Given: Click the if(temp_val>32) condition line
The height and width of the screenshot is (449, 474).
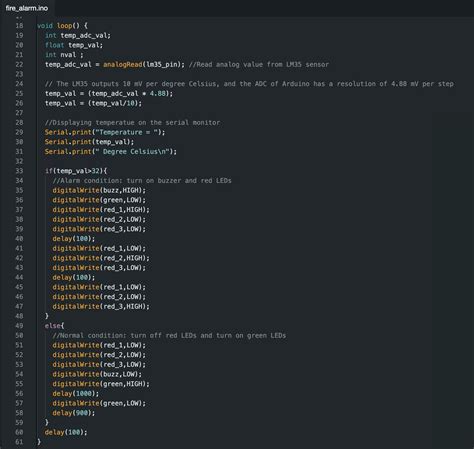Looking at the screenshot, I should click(76, 171).
